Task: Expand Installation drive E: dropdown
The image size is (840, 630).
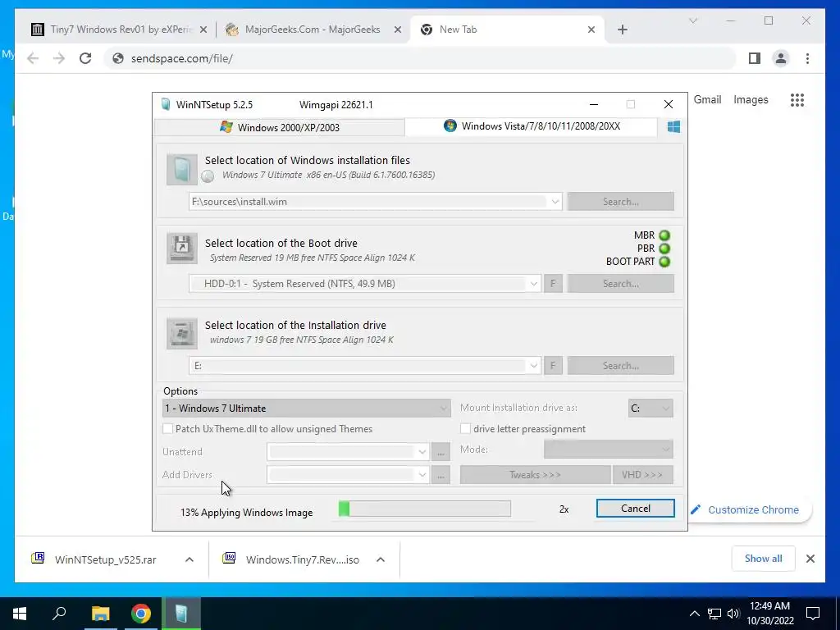Action: [533, 366]
